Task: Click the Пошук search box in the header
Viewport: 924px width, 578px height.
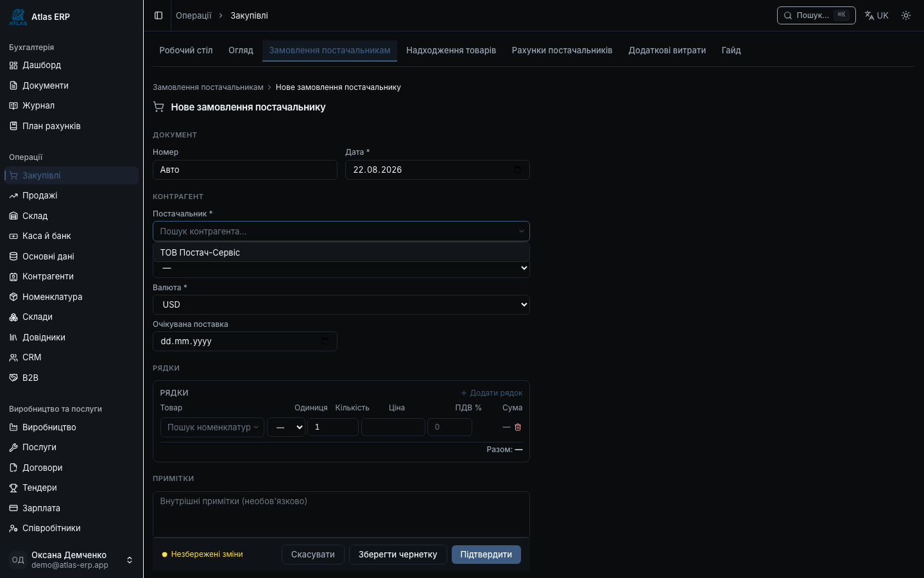Action: 816,15
